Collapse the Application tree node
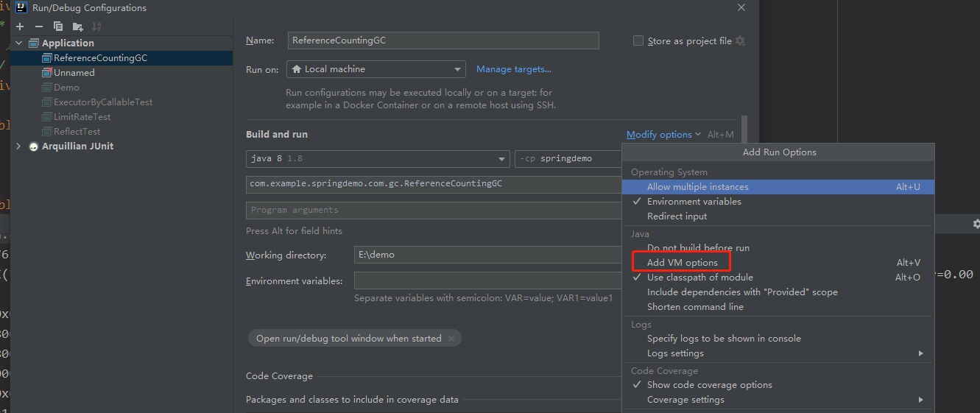Screen dimensions: 980x413 click(x=19, y=43)
